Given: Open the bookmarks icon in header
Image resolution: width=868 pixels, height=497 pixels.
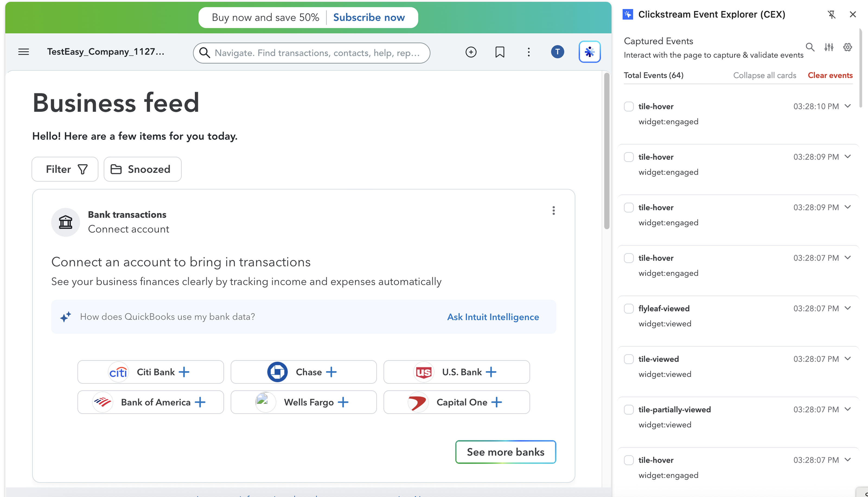Looking at the screenshot, I should pos(500,52).
